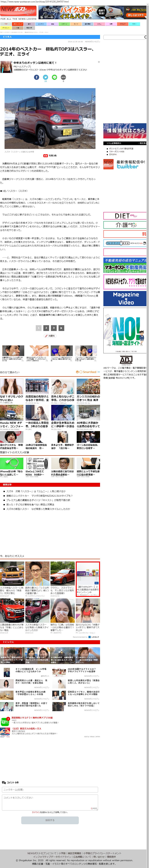Open the 人気ランキング navigation tab
This screenshot has height=868, width=149.
[17, 24]
